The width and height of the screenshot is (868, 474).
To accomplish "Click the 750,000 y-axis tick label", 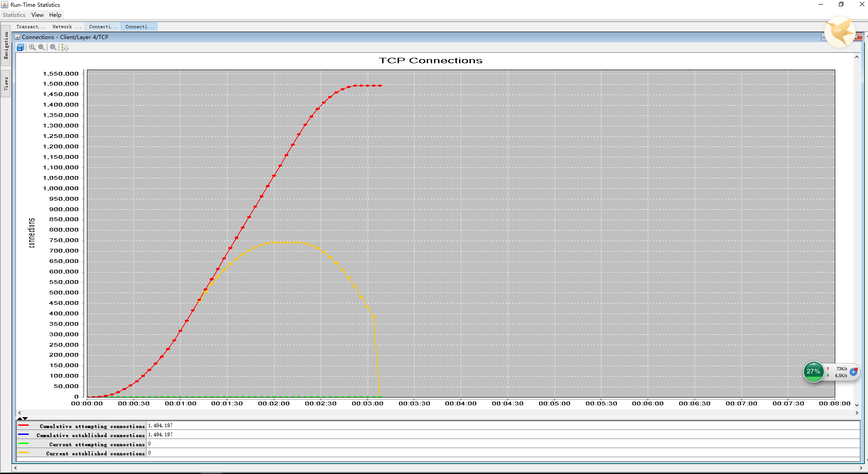I will point(64,240).
